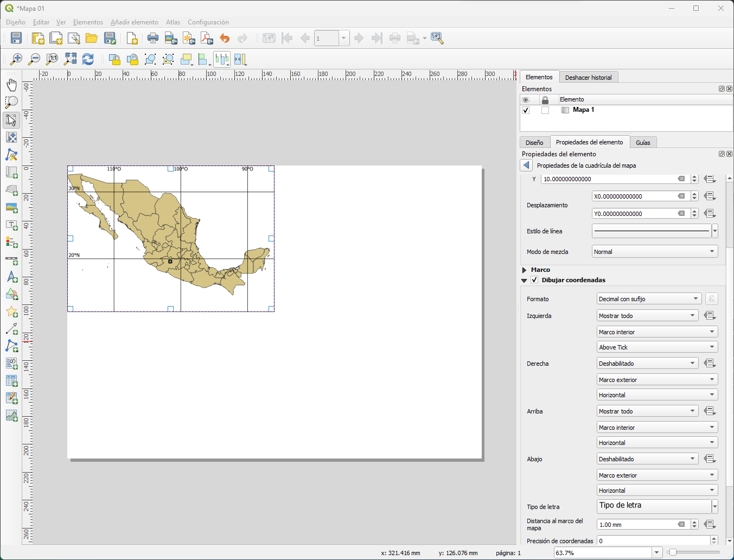Uncheck Dibujar coordenadas checkbox
This screenshot has height=560, width=734.
click(x=534, y=280)
